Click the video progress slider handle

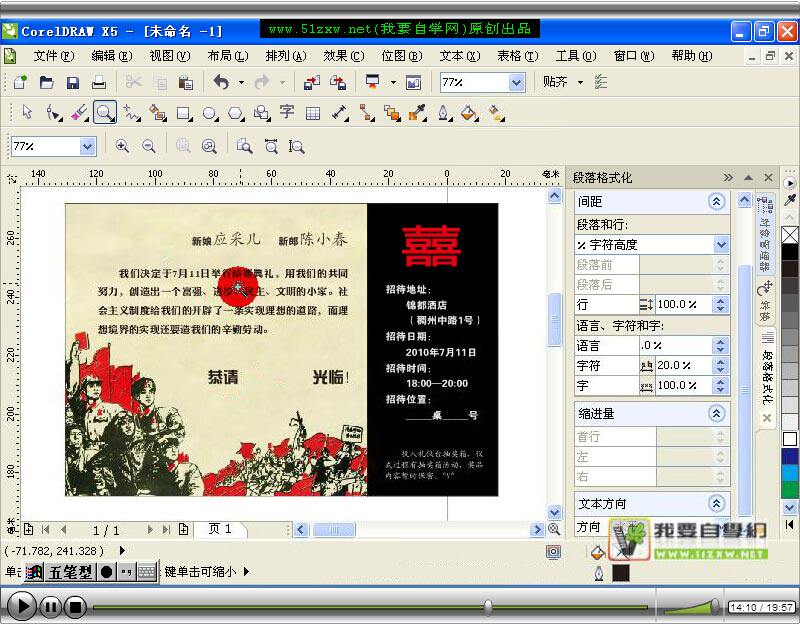click(x=488, y=607)
